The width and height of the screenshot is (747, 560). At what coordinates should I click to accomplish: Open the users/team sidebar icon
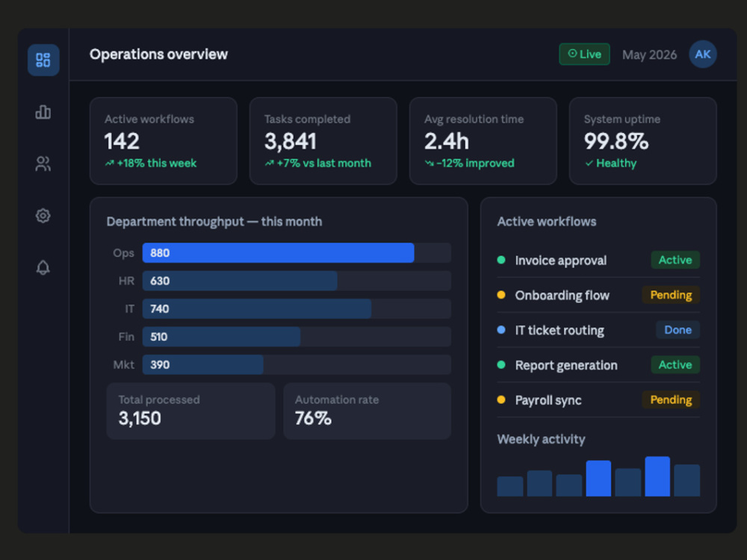(43, 164)
